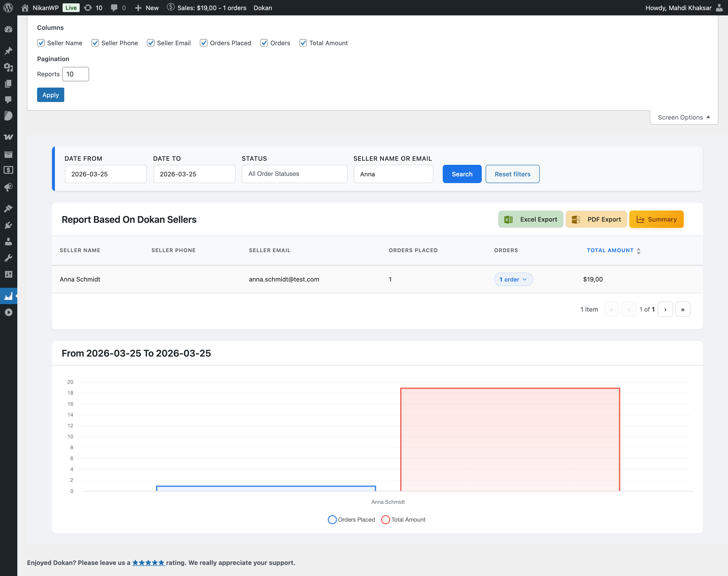This screenshot has width=728, height=576.
Task: Open the Media library icon
Action: pyautogui.click(x=8, y=67)
